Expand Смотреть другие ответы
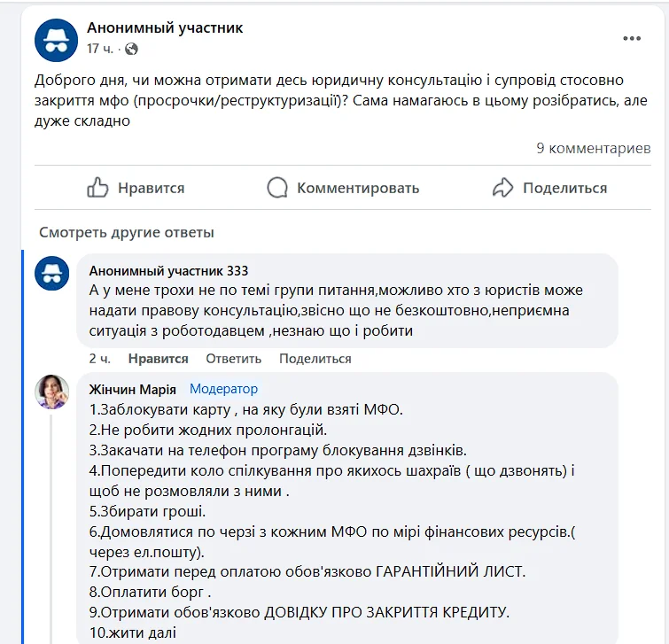Viewport: 669px width, 644px height. point(127,233)
